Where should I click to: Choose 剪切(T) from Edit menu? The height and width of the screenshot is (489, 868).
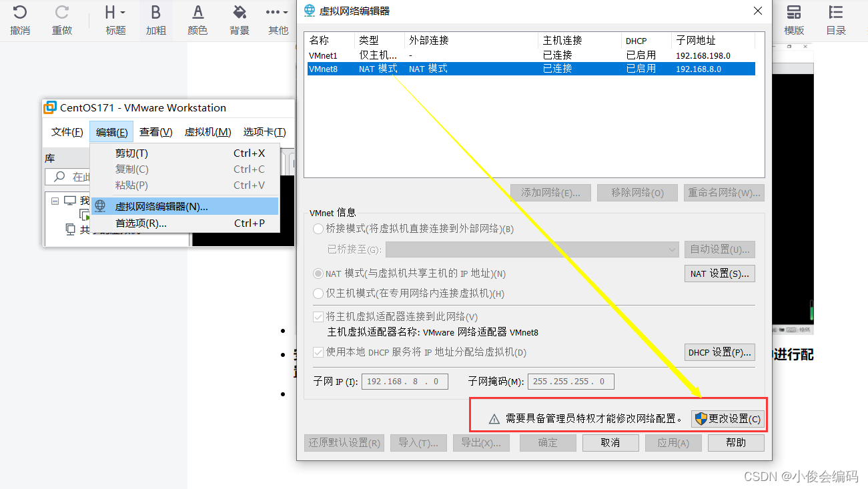[x=185, y=153]
